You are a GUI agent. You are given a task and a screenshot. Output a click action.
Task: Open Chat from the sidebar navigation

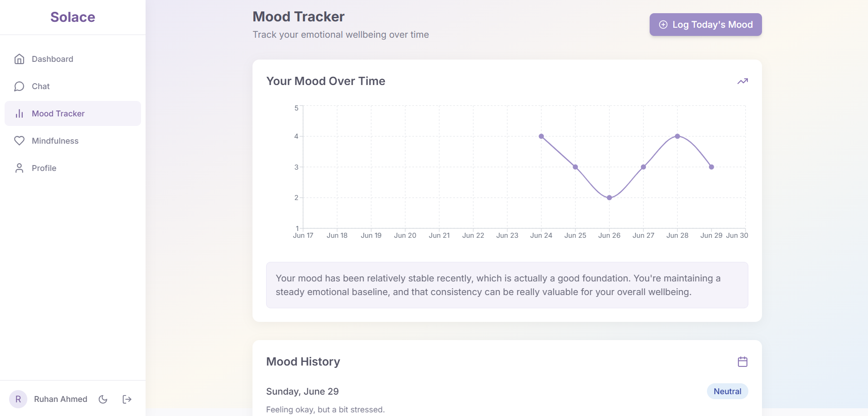tap(40, 86)
